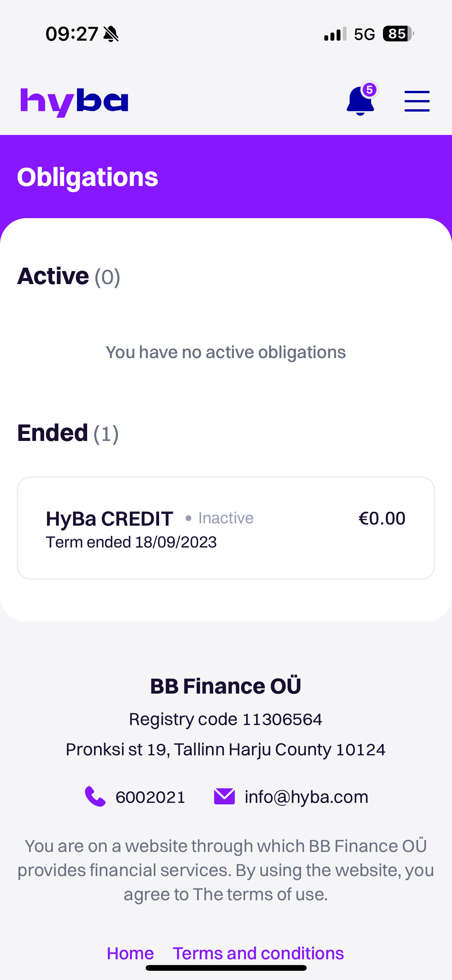Tap the cellular signal bars icon
Image resolution: width=452 pixels, height=980 pixels.
coord(335,34)
